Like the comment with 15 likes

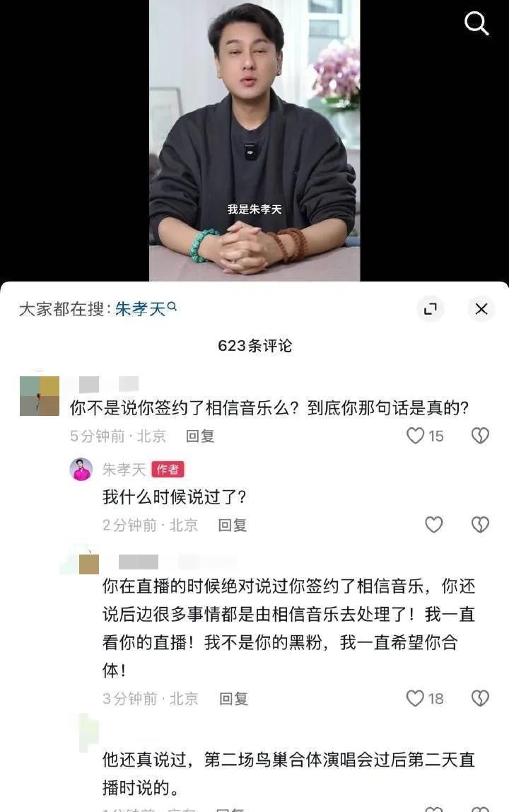(x=415, y=436)
